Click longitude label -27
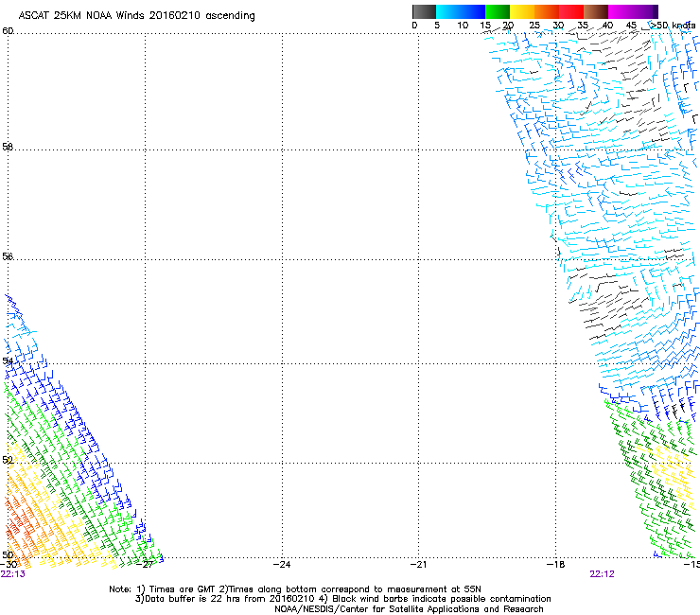700x615 pixels. point(145,564)
